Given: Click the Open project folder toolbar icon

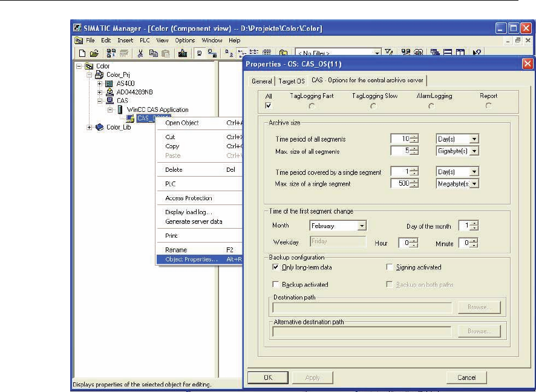Looking at the screenshot, I should tap(94, 53).
